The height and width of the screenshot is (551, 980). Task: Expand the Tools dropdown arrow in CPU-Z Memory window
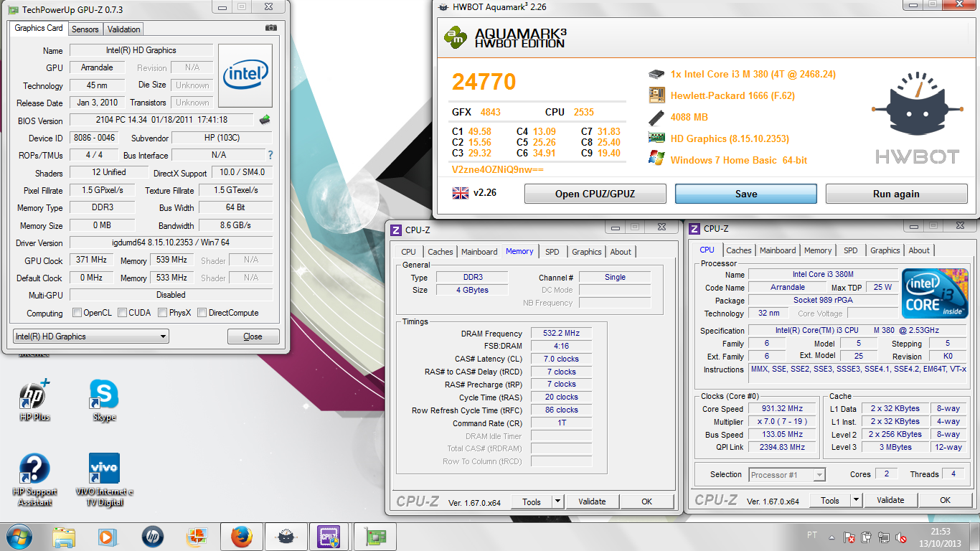coord(557,501)
